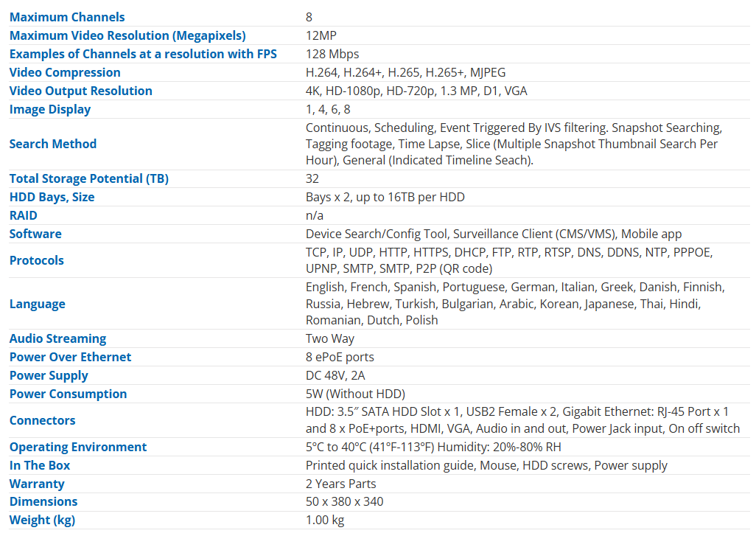This screenshot has height=536, width=756.
Task: Click the Image Display label
Action: pos(50,109)
